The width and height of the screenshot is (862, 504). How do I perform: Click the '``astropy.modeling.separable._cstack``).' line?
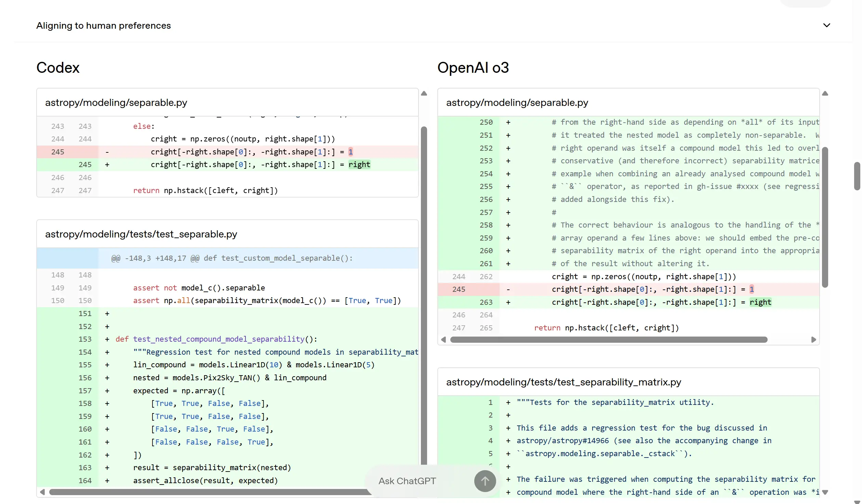[x=629, y=454]
